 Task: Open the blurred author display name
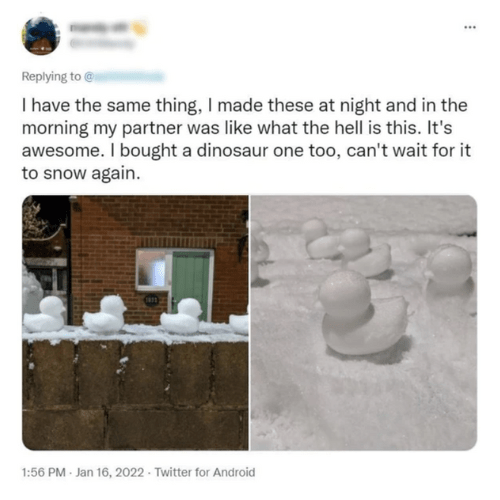tap(100, 29)
